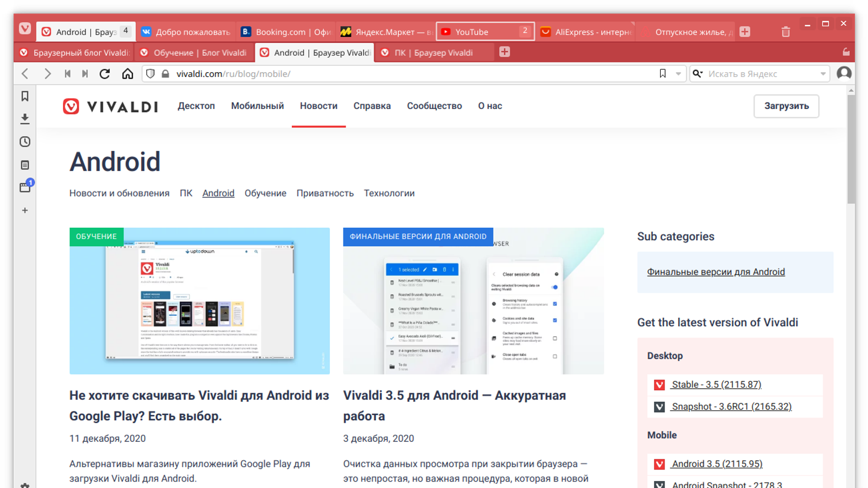Select the Браузерный блог Vivaldi sub-tab
Viewport: 868px width, 488px height.
74,53
